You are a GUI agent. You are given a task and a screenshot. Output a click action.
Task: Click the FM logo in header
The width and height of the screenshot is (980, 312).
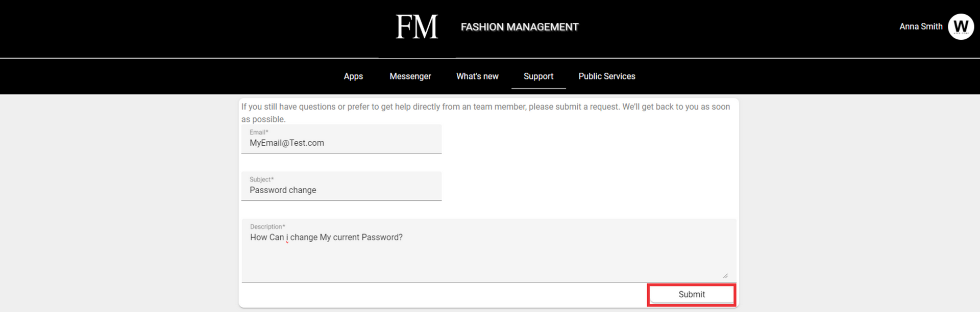click(x=417, y=27)
